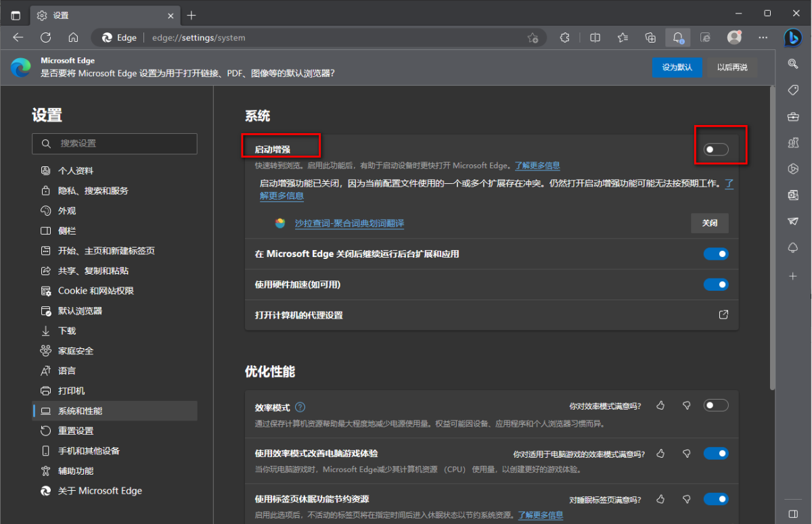Open 打印机 settings section
812x524 pixels.
click(x=114, y=391)
